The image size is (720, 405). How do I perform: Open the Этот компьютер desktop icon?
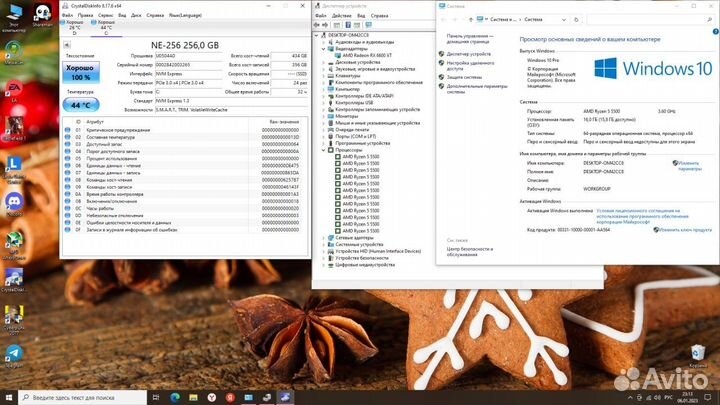point(14,18)
